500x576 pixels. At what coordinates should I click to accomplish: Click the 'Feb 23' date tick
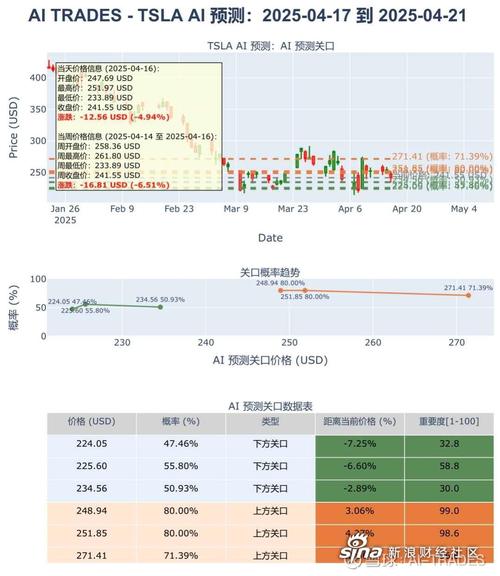(179, 209)
